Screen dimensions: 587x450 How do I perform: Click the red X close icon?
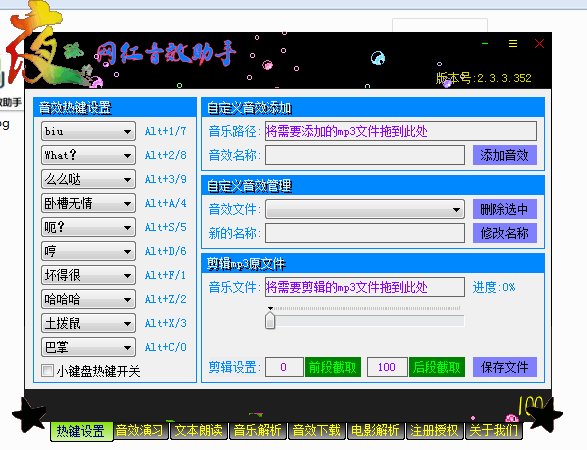tap(539, 44)
